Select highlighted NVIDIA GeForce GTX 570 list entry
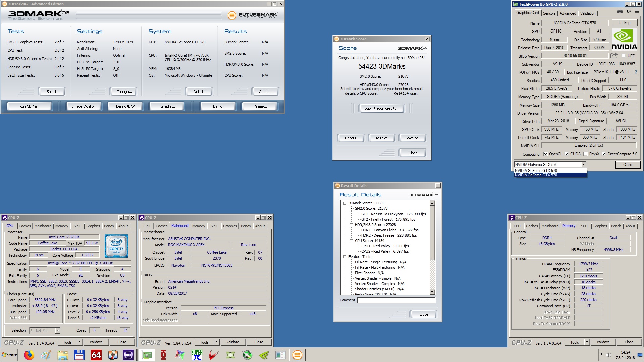 tap(550, 175)
